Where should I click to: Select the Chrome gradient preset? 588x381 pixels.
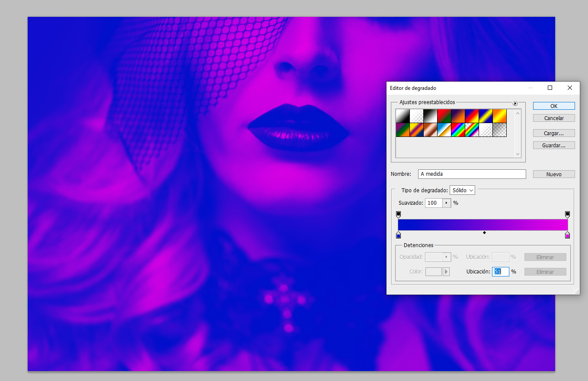[x=444, y=129]
